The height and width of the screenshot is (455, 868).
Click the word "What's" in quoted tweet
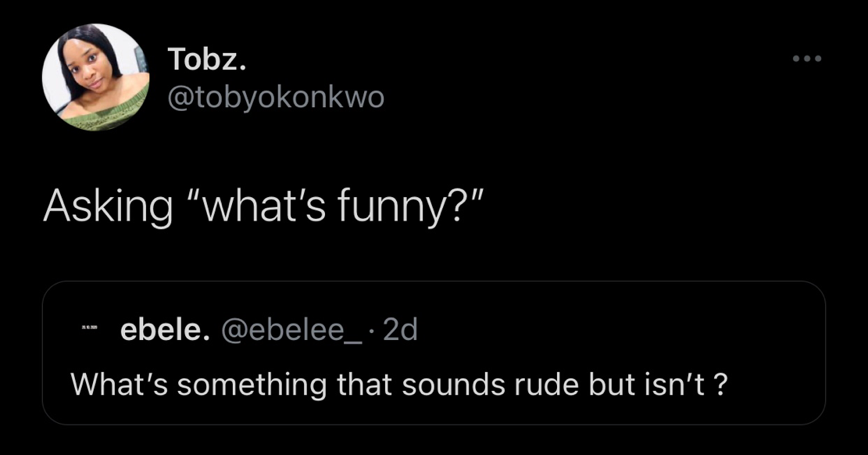(119, 384)
